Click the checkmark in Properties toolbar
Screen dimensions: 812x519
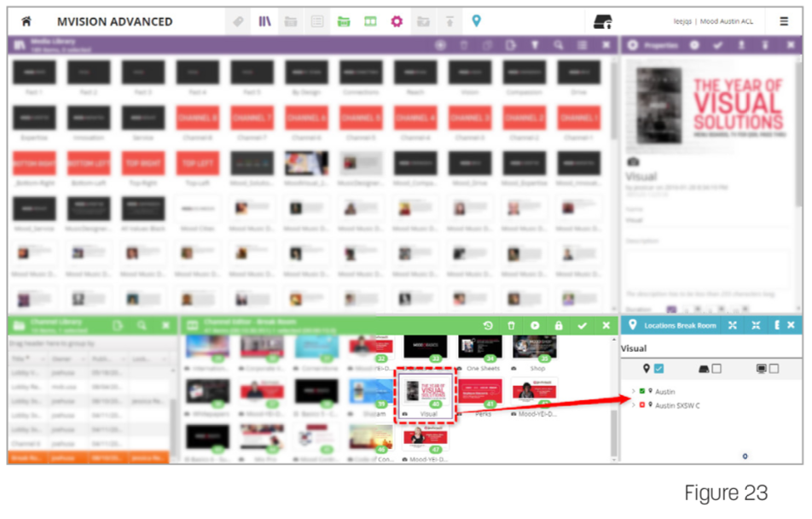(718, 45)
